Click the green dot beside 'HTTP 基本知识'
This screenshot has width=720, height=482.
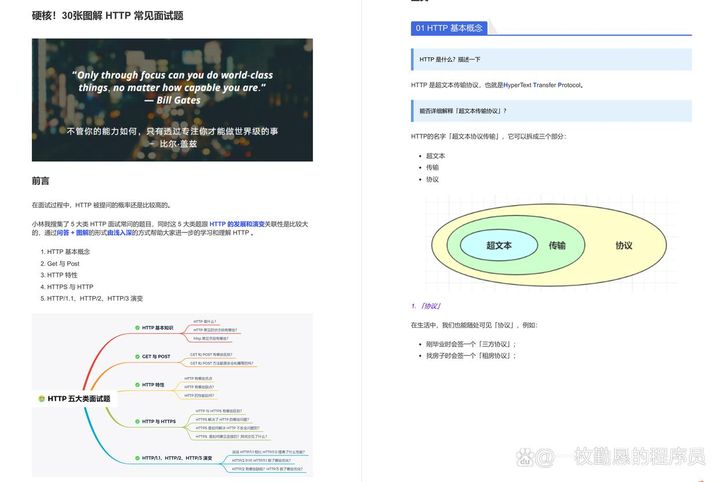137,328
